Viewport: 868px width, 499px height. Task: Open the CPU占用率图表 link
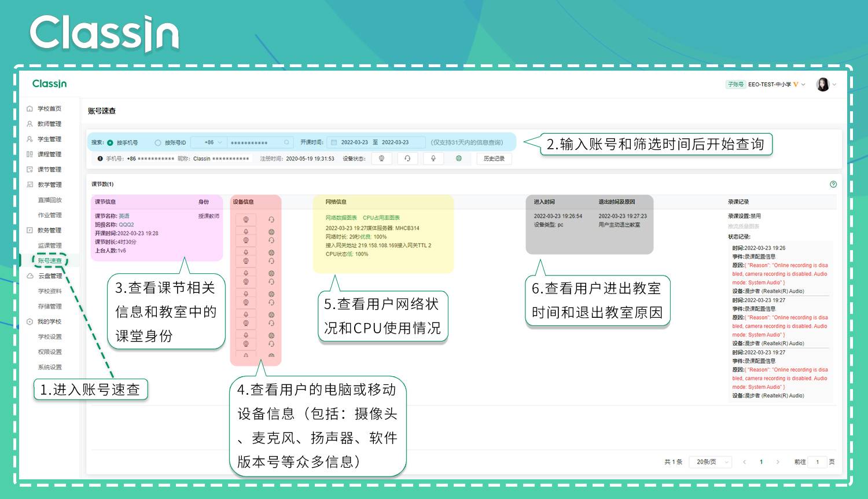(381, 218)
